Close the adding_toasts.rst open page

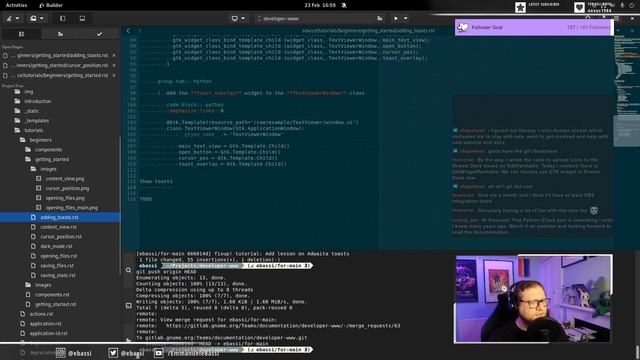coord(114,55)
